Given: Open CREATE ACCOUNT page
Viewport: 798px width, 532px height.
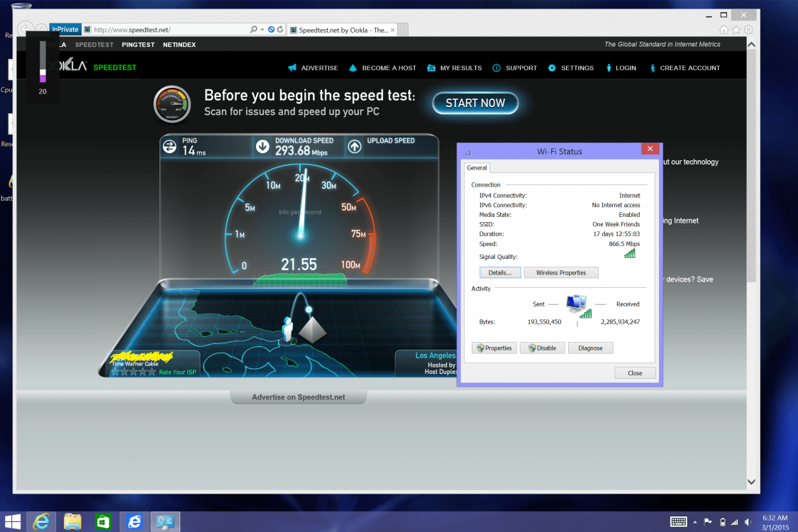Looking at the screenshot, I should 689,67.
